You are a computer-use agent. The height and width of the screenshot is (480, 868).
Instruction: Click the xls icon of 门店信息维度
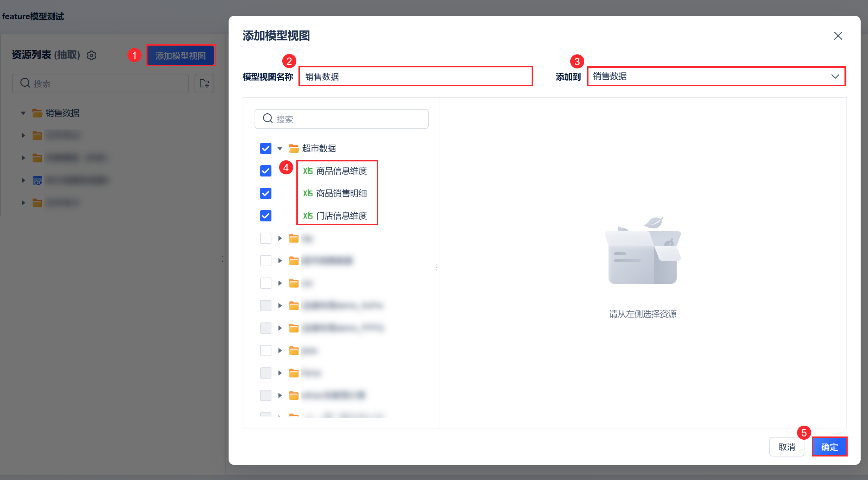308,216
